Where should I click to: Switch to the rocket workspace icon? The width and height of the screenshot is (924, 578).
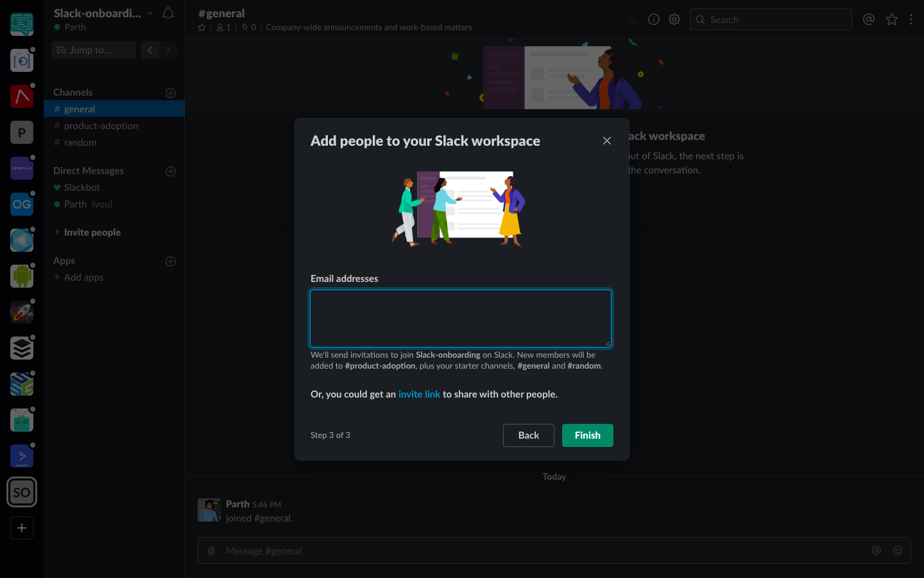click(x=22, y=312)
